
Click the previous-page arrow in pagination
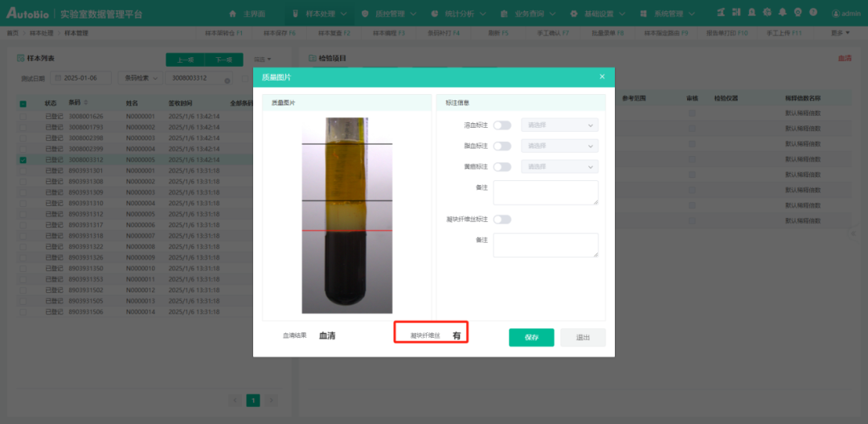[235, 400]
